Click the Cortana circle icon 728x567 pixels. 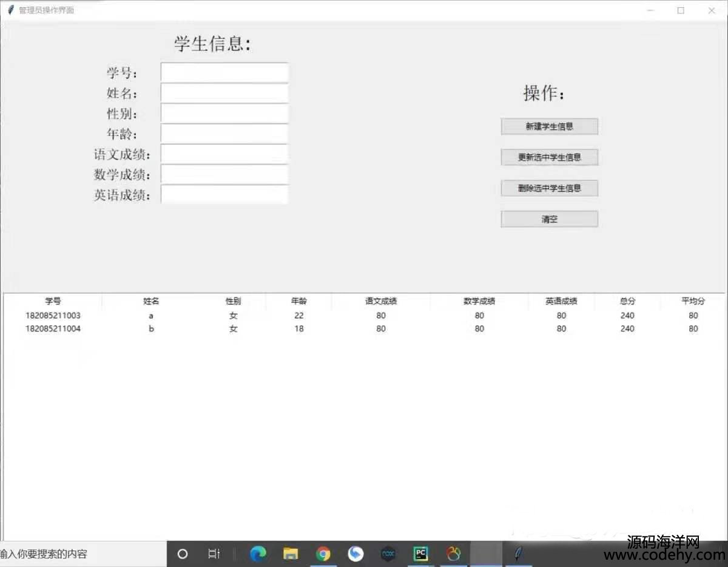tap(182, 554)
